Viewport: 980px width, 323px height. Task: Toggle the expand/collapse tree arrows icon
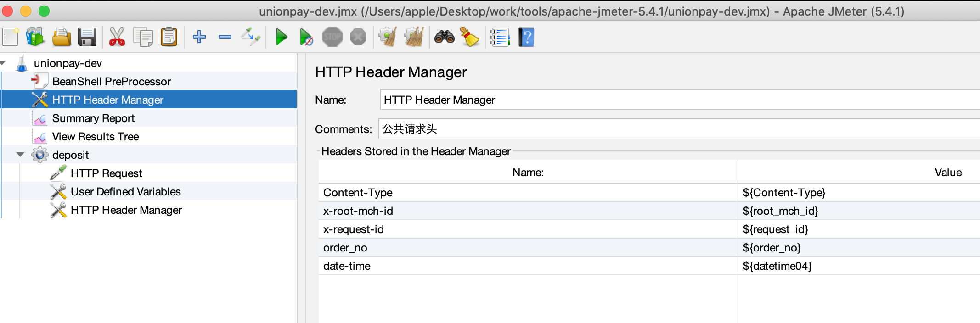(251, 37)
